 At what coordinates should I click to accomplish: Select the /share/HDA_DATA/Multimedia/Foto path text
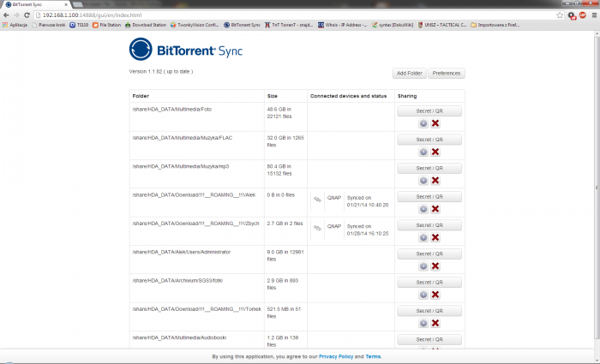171,110
